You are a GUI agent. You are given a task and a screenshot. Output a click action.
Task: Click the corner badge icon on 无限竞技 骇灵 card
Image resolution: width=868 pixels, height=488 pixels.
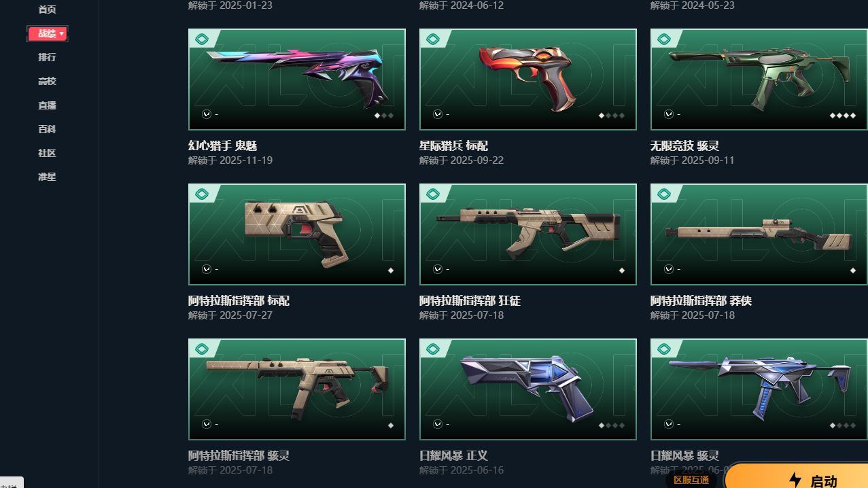coord(663,39)
